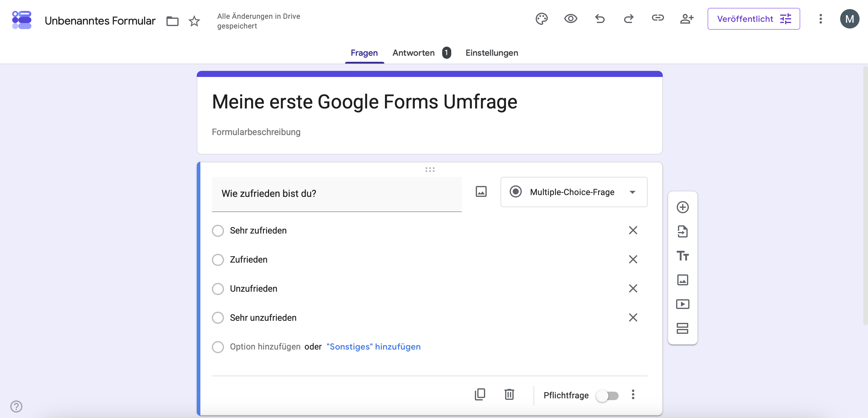The height and width of the screenshot is (418, 868).
Task: Open the theme customization palette icon
Action: coord(541,19)
